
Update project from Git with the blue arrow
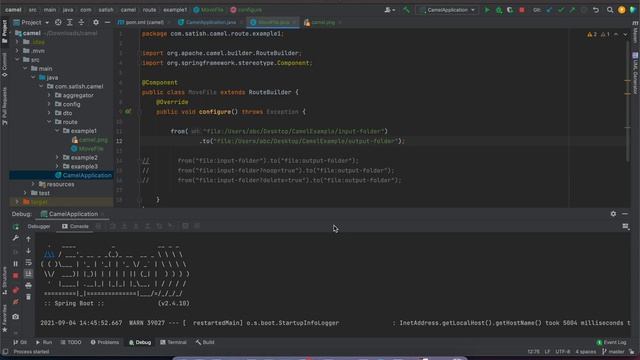[x=549, y=10]
